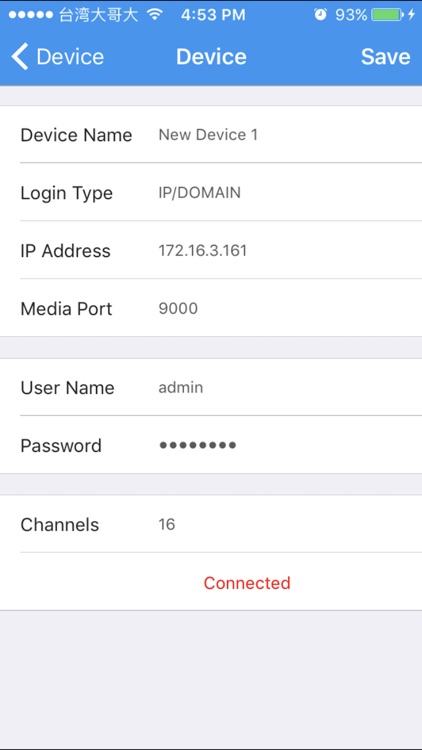Tap the battery indicator icon
Screen dimensions: 422x750
[x=388, y=15]
